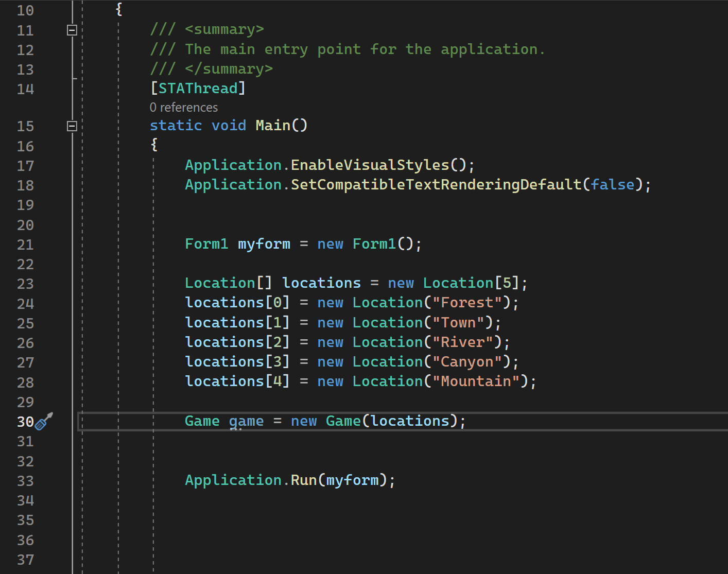Click the 'static' keyword on line 15
728x574 pixels.
[x=176, y=126]
